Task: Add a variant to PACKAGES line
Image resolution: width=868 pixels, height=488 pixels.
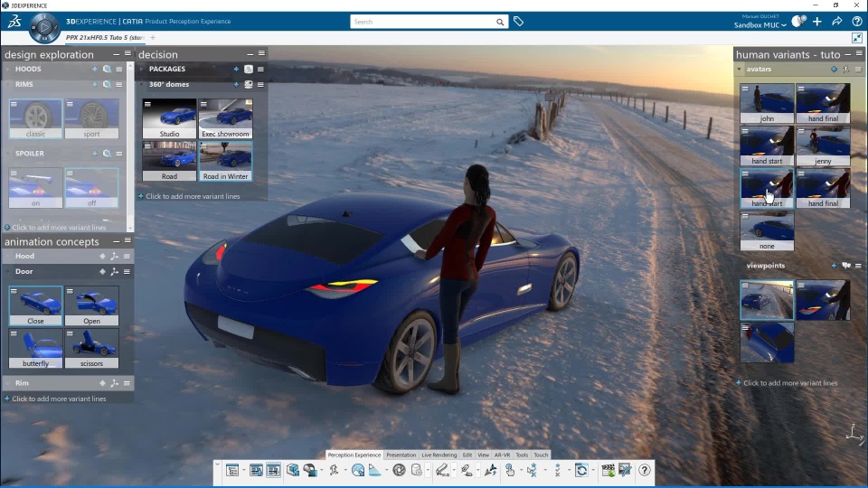Action: tap(236, 70)
